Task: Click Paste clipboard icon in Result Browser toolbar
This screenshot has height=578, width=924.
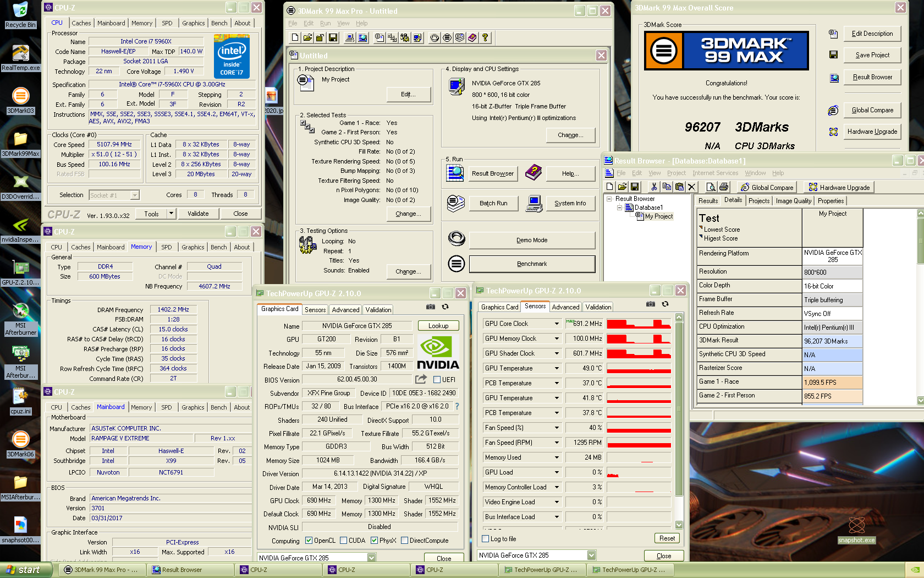Action: point(679,187)
